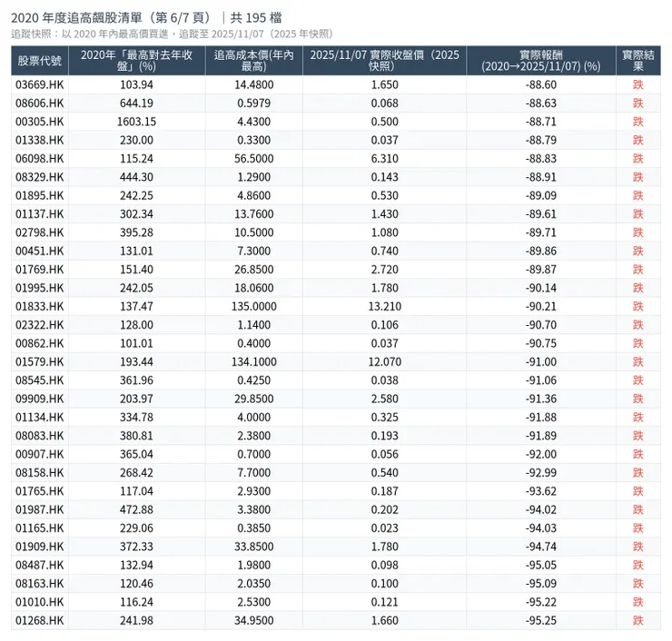672x641 pixels.
Task: Click the return value -91.00
Action: 541,362
